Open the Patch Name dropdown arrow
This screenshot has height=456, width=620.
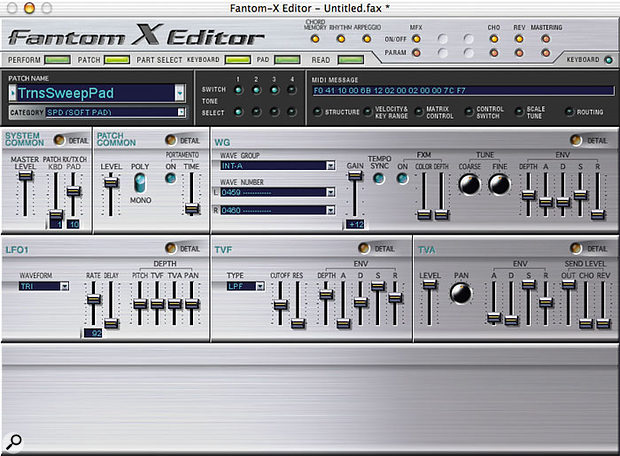coord(180,93)
